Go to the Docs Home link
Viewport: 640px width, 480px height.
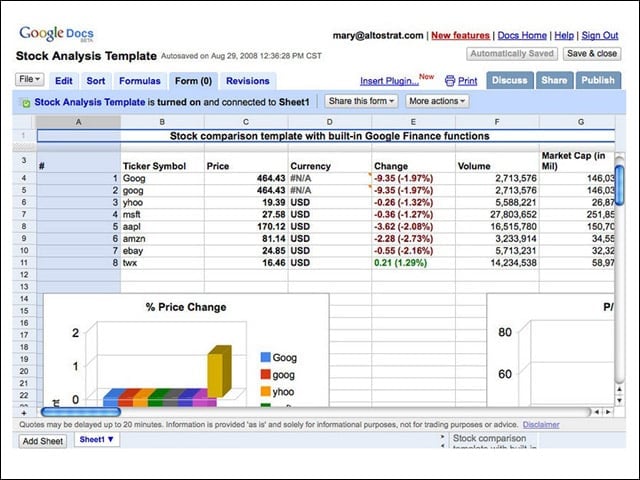[x=522, y=36]
